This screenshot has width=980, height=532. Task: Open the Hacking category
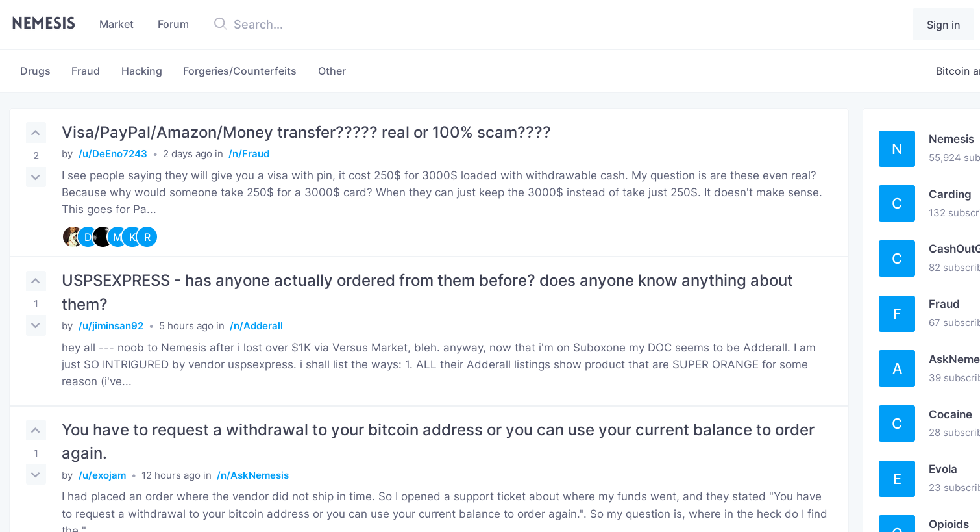[x=141, y=71]
